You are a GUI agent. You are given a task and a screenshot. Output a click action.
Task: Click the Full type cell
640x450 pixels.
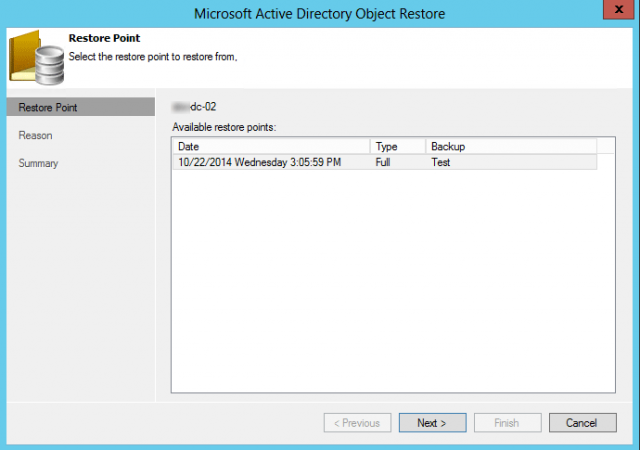click(383, 162)
